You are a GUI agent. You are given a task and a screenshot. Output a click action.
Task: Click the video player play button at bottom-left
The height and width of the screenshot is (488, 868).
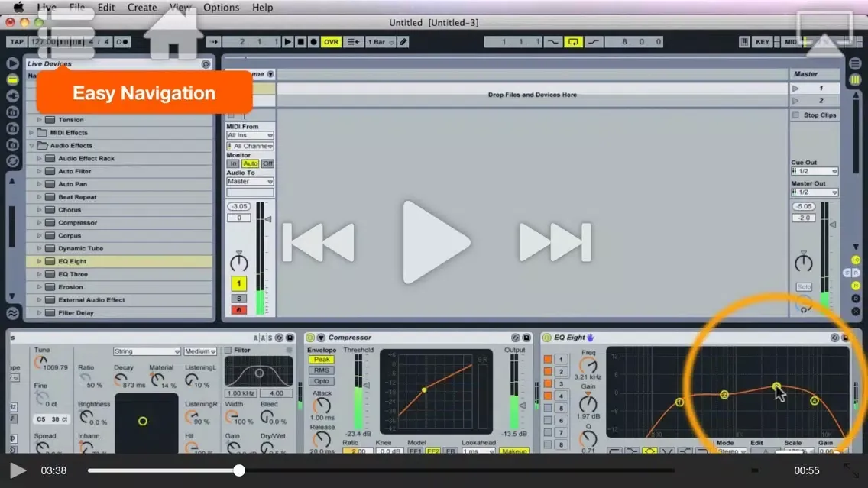pyautogui.click(x=18, y=470)
